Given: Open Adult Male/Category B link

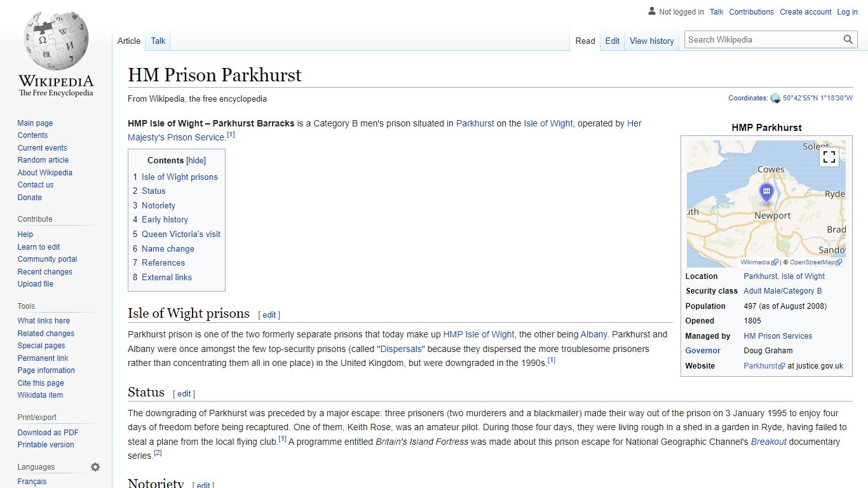Looking at the screenshot, I should 782,291.
